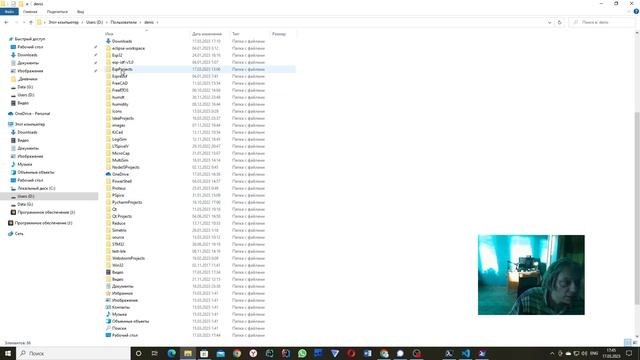
Task: Click the Пользователи breadcrumb segment
Action: coord(124,22)
